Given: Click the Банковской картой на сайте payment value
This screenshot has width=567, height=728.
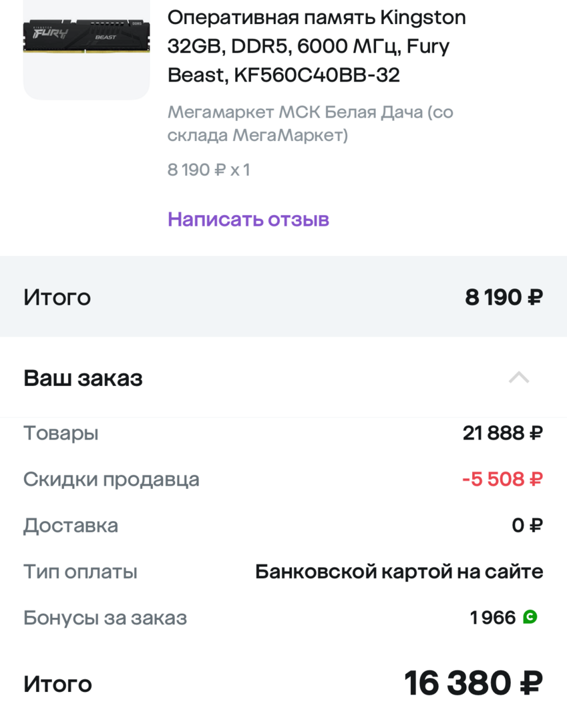Looking at the screenshot, I should coord(399,572).
